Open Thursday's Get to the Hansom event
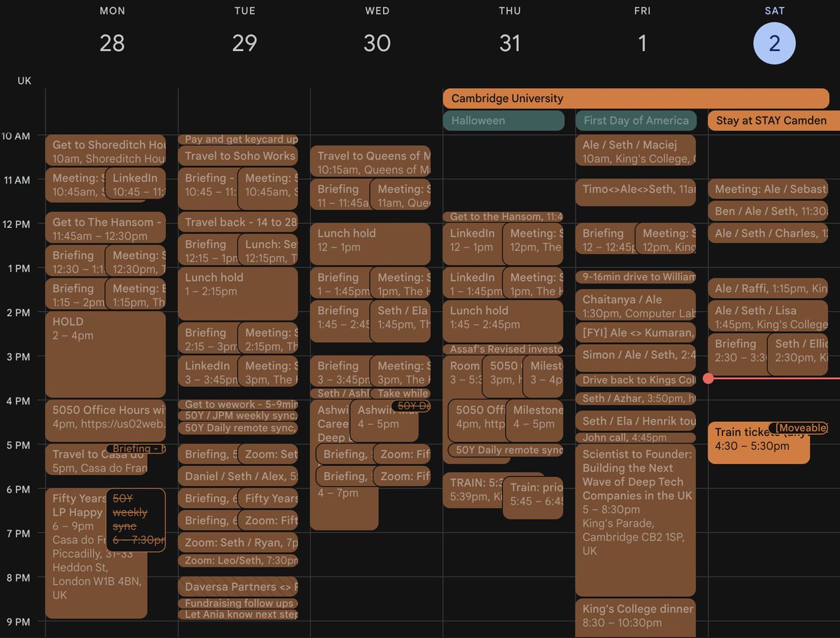The image size is (840, 638). coord(503,217)
